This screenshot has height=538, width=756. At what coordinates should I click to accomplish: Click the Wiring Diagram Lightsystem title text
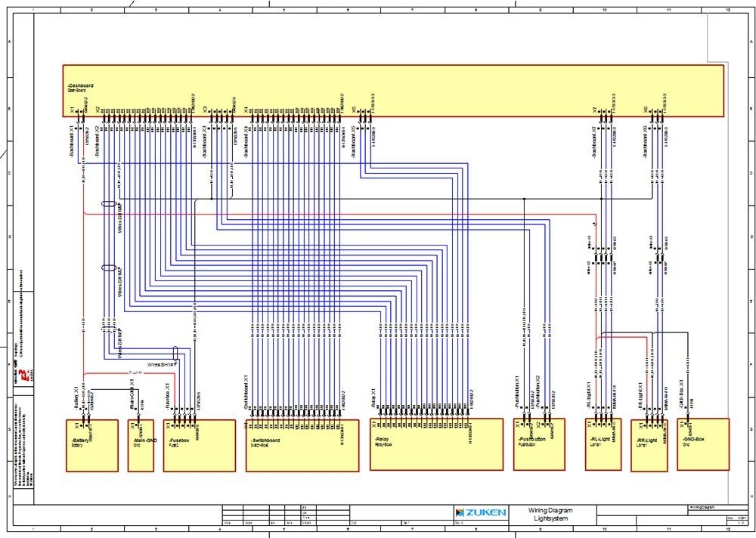pos(551,515)
